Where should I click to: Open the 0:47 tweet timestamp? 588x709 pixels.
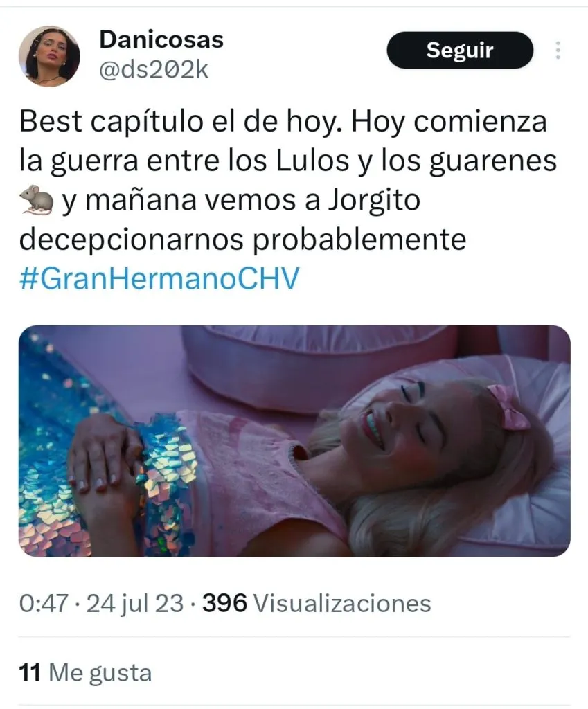(44, 603)
